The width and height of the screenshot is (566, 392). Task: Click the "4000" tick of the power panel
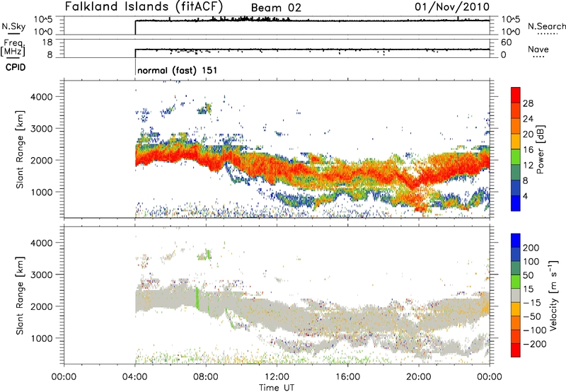(41, 97)
